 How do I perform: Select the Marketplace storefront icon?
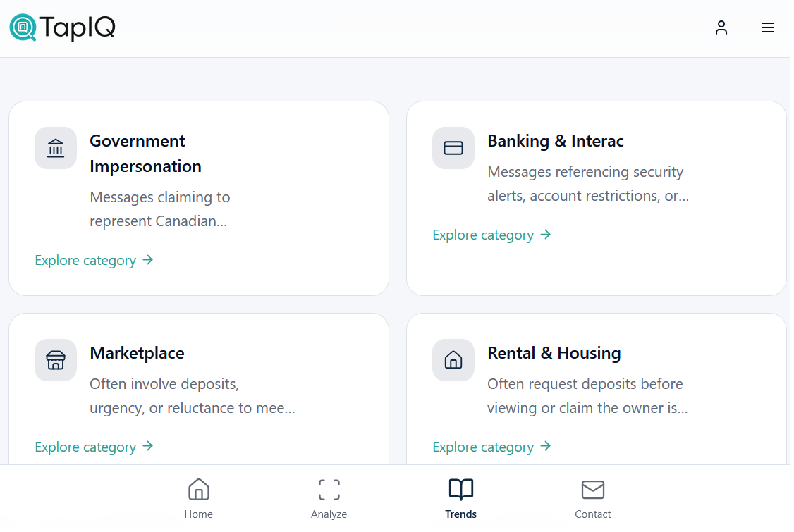tap(56, 360)
